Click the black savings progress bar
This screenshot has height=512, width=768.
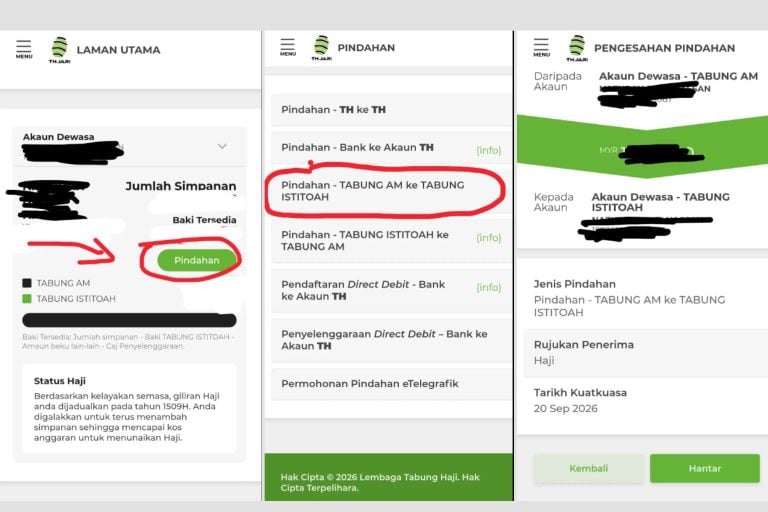129,320
